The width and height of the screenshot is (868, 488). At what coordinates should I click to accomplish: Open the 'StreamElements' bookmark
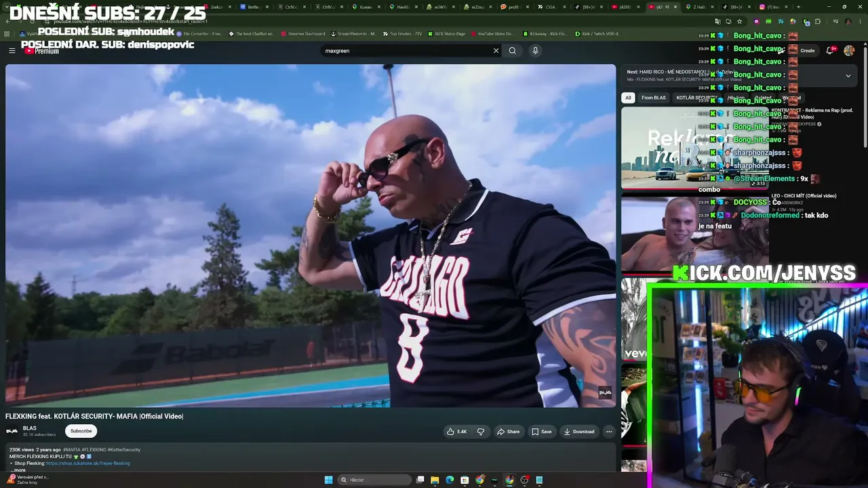click(353, 33)
